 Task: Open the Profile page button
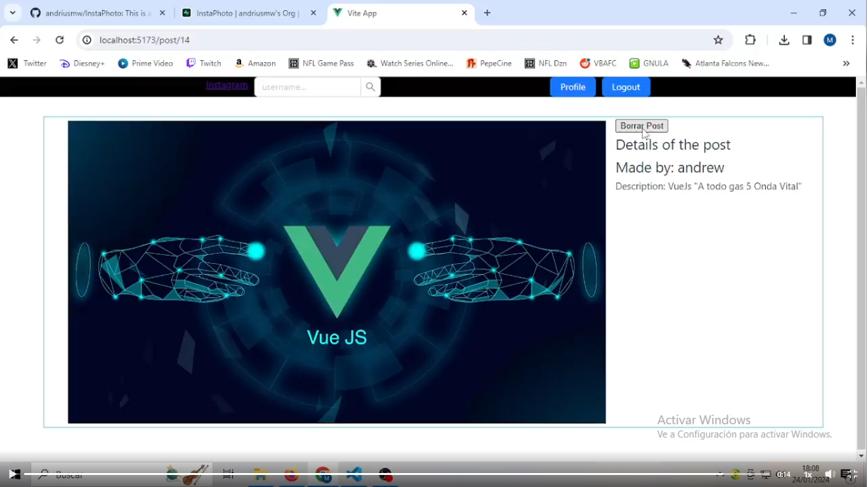[x=573, y=87]
